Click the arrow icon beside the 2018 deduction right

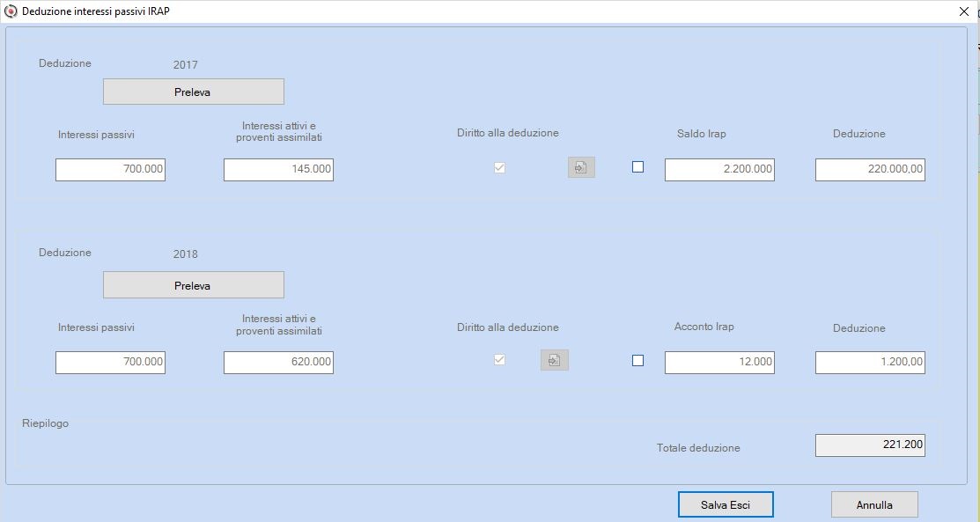point(555,360)
